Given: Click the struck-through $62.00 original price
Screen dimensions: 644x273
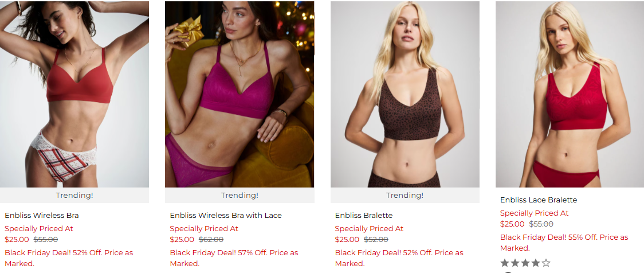Looking at the screenshot, I should [x=211, y=239].
